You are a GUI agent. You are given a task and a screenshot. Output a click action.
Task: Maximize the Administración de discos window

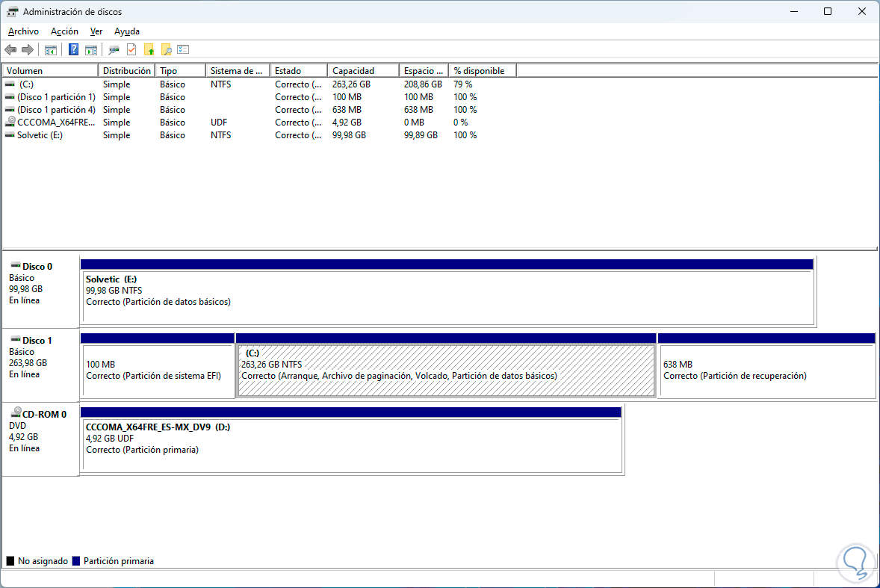click(828, 11)
